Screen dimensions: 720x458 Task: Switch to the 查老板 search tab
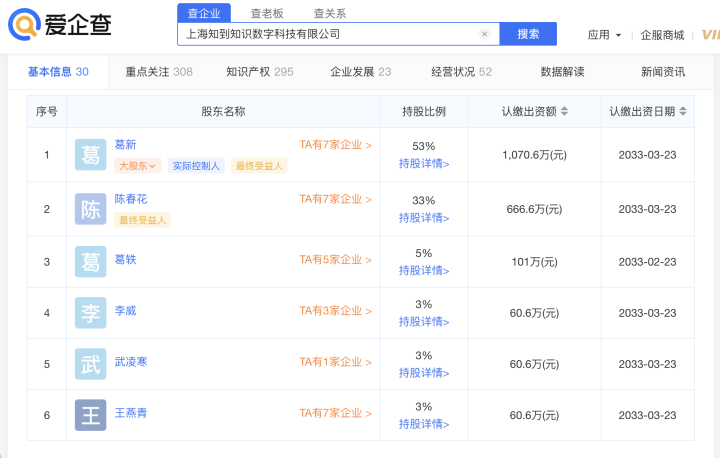click(266, 13)
